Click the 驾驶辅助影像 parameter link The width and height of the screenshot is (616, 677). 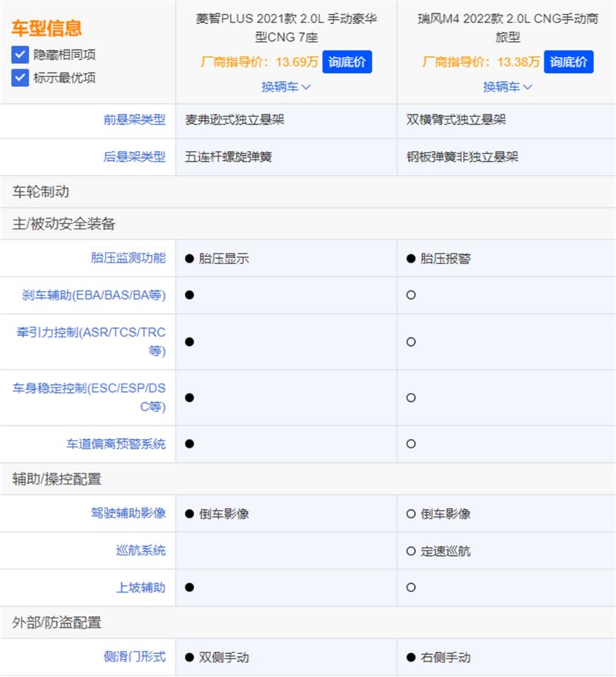pyautogui.click(x=129, y=513)
